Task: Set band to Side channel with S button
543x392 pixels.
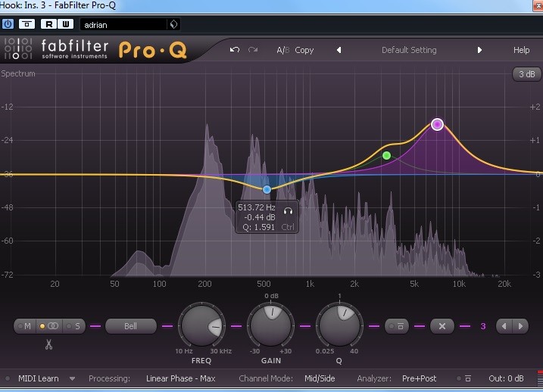Action: click(x=73, y=326)
